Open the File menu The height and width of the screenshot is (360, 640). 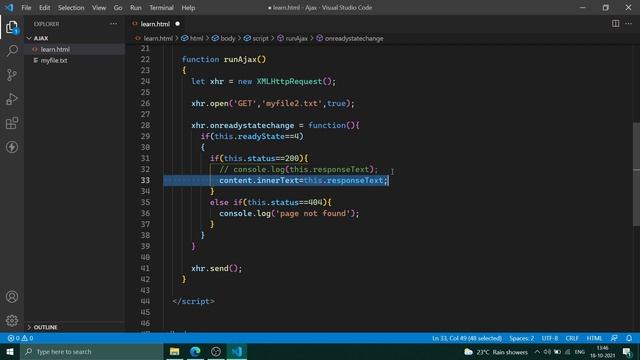pos(26,8)
